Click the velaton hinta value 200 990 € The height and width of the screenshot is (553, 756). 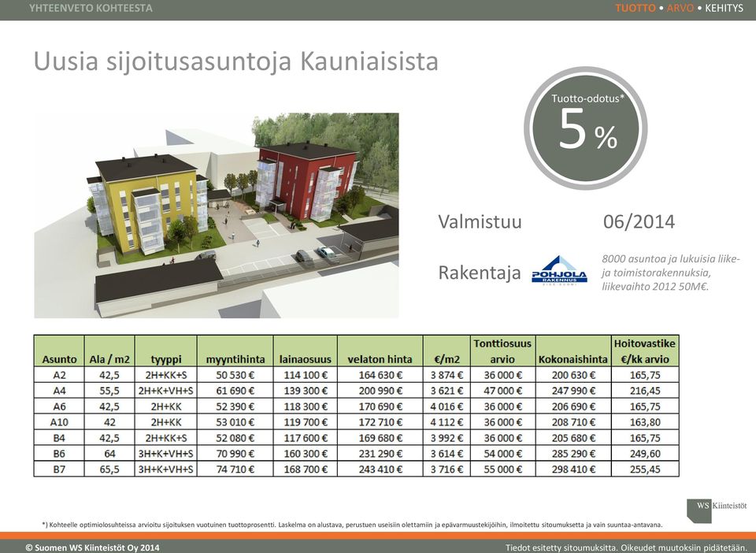[x=380, y=391]
